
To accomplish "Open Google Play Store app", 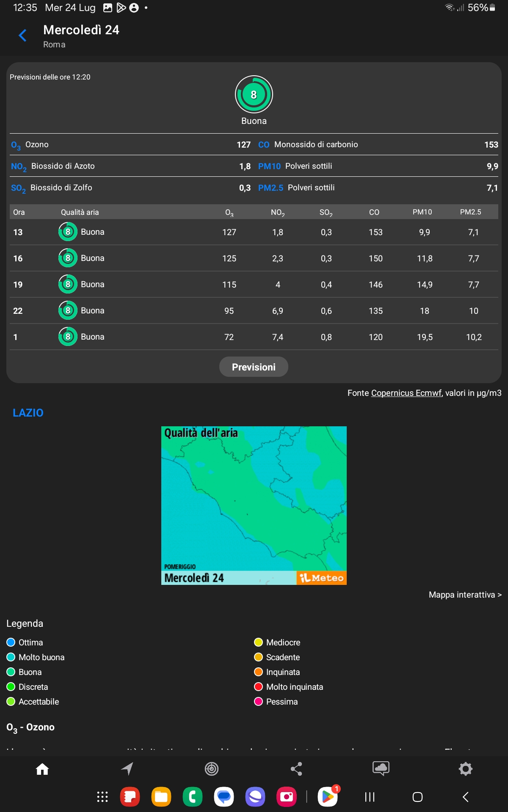I will [328, 797].
